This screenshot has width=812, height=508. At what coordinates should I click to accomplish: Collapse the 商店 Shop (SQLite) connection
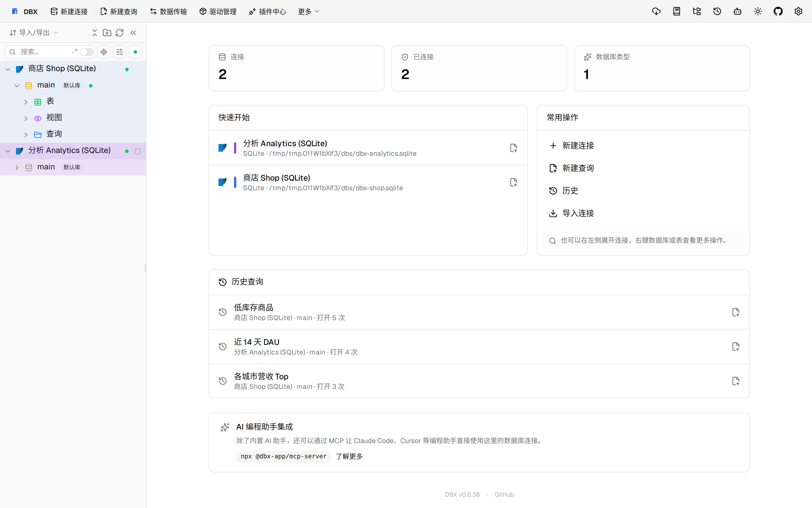[x=8, y=69]
